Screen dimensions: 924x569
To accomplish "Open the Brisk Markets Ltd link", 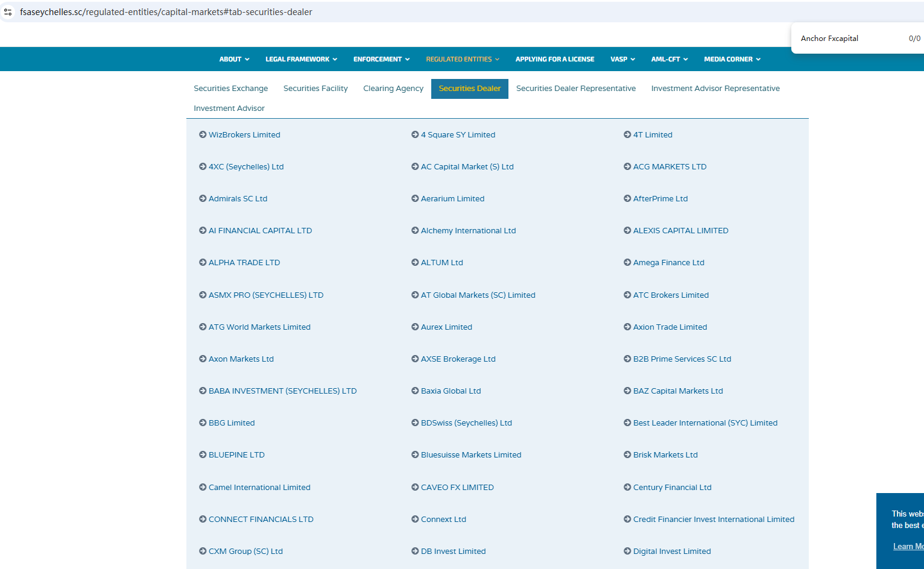I will [x=665, y=454].
